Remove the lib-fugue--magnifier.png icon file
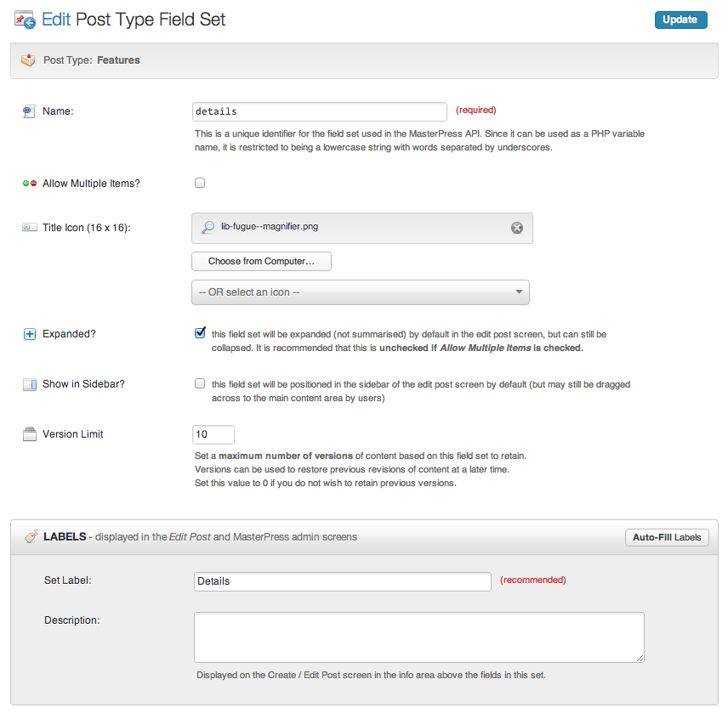Screen dimensions: 728x719 tap(517, 227)
